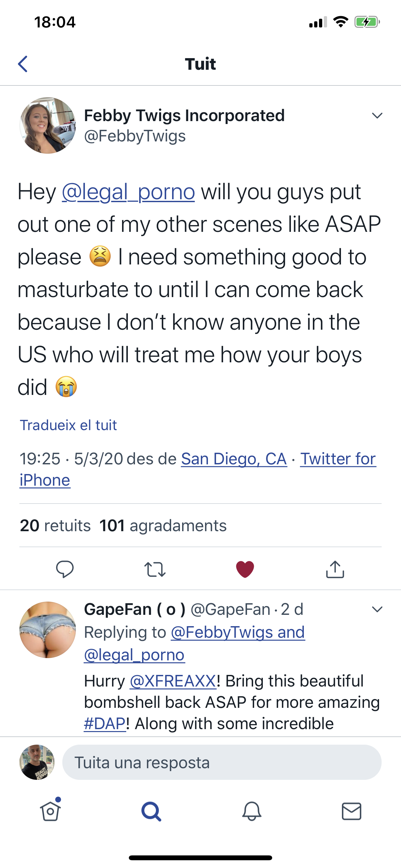Click the 'Tradueix el tuit' link
Viewport: 401px width, 868px height.
68,425
